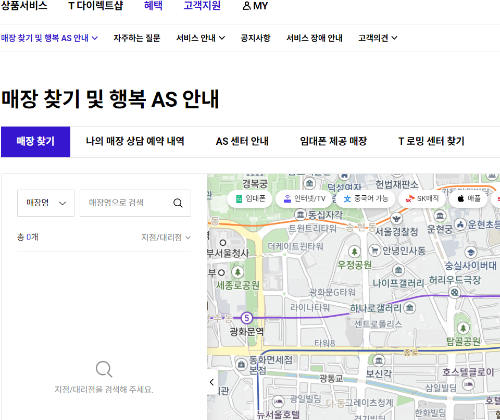Collapse the side panel with the arrow
Image resolution: width=500 pixels, height=420 pixels.
[x=212, y=382]
